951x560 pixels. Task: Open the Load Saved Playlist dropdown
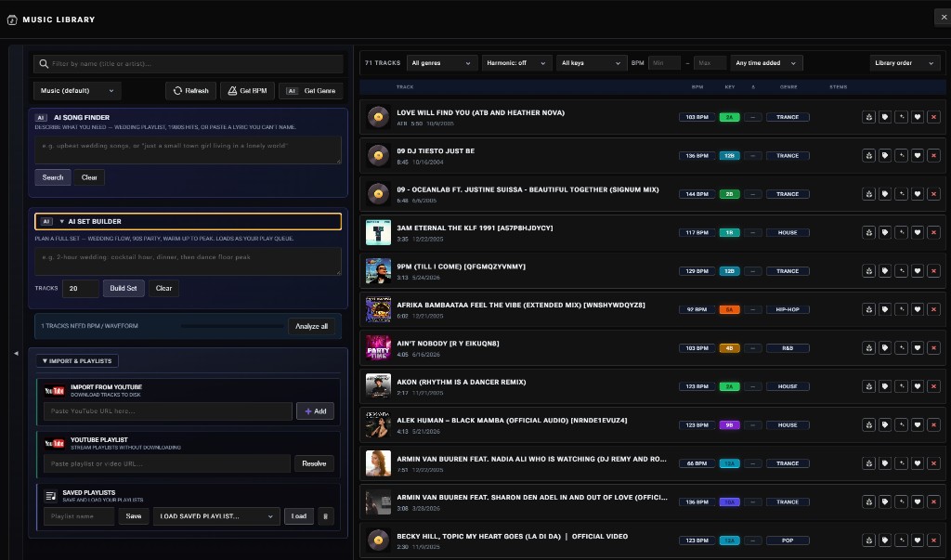pyautogui.click(x=216, y=516)
